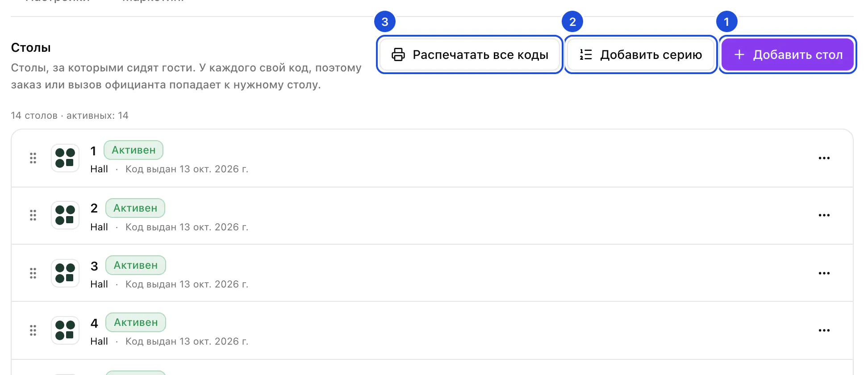Click drag handle of table 1
Screen dimensions: 868x375
point(33,158)
